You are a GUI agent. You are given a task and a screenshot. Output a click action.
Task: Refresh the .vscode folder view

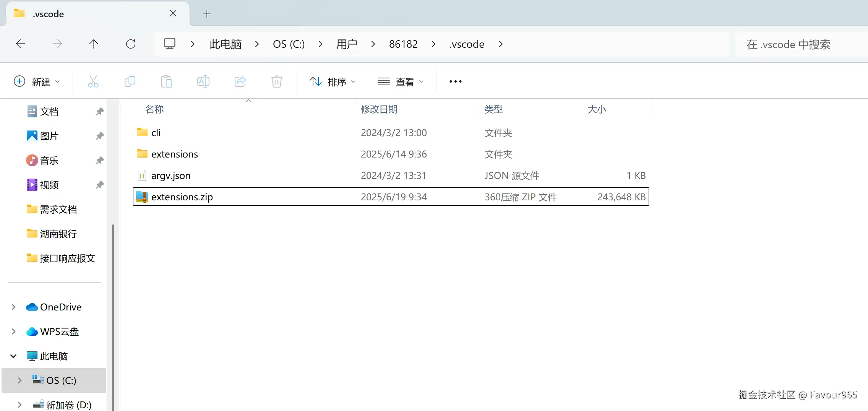[131, 44]
